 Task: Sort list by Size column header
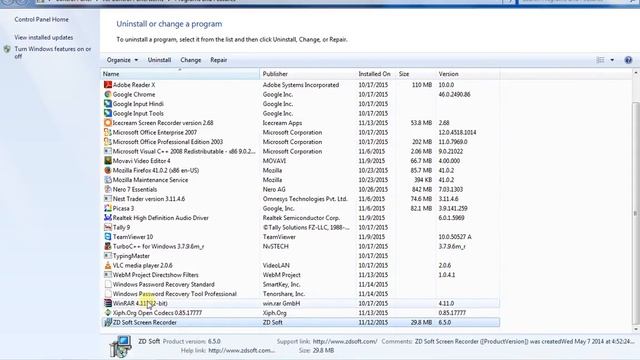click(x=416, y=74)
